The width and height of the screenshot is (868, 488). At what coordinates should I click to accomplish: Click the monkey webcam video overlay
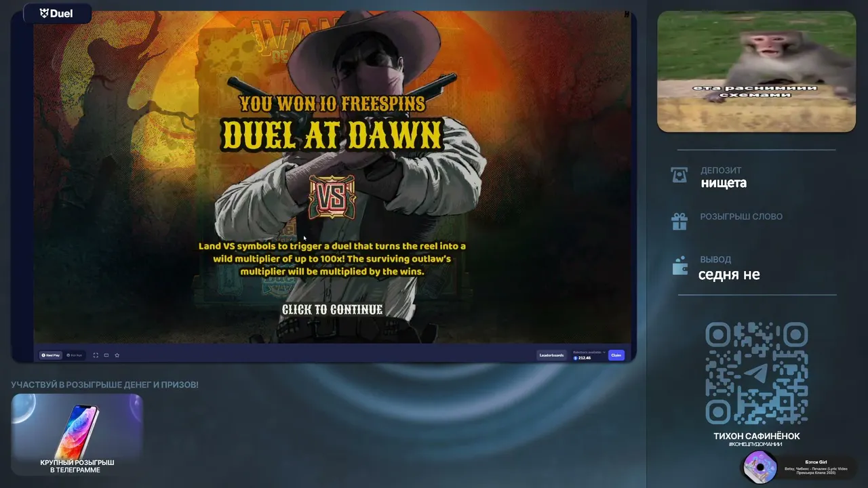[x=756, y=71]
